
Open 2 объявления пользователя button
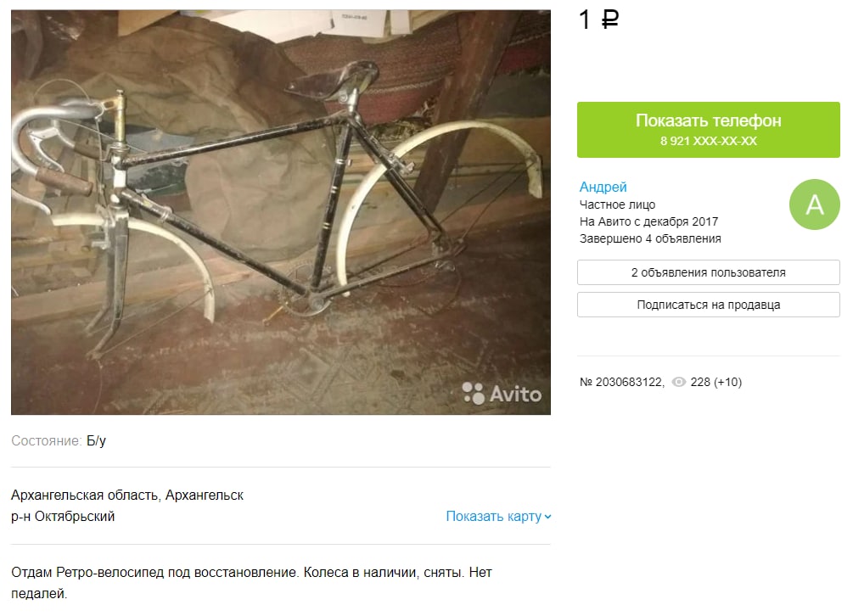pos(708,272)
